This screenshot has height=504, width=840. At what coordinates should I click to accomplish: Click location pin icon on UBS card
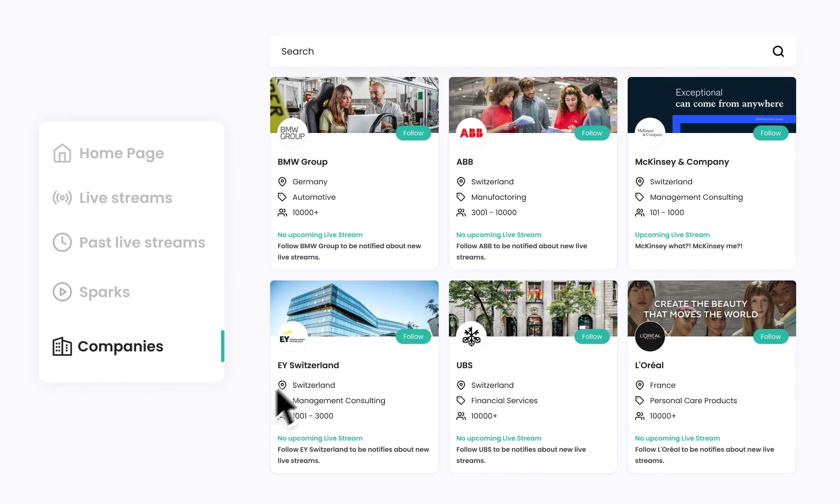pyautogui.click(x=461, y=385)
